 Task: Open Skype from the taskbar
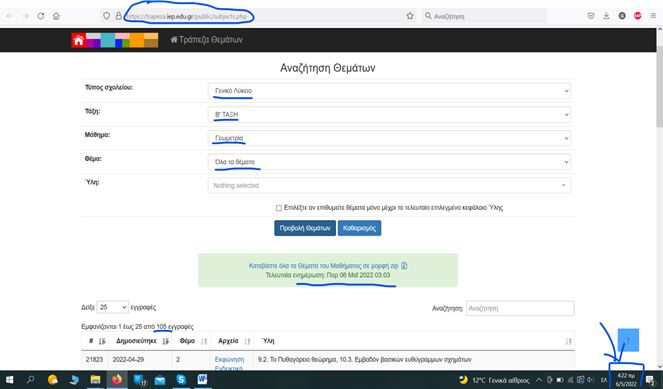coord(181,380)
